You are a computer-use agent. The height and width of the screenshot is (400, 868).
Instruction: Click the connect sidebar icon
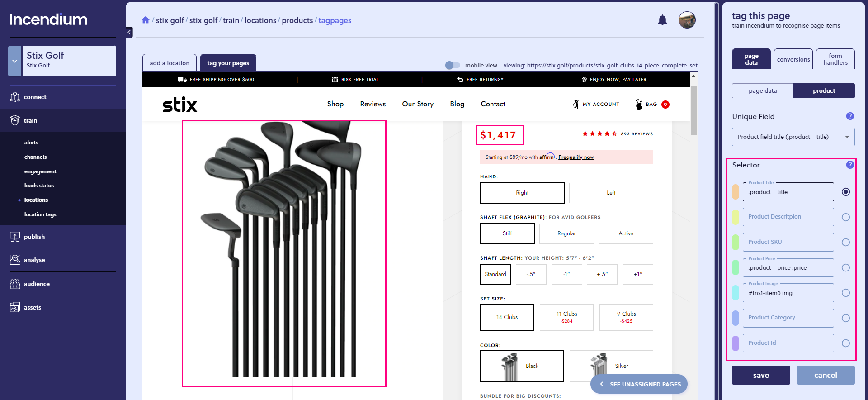pyautogui.click(x=15, y=97)
